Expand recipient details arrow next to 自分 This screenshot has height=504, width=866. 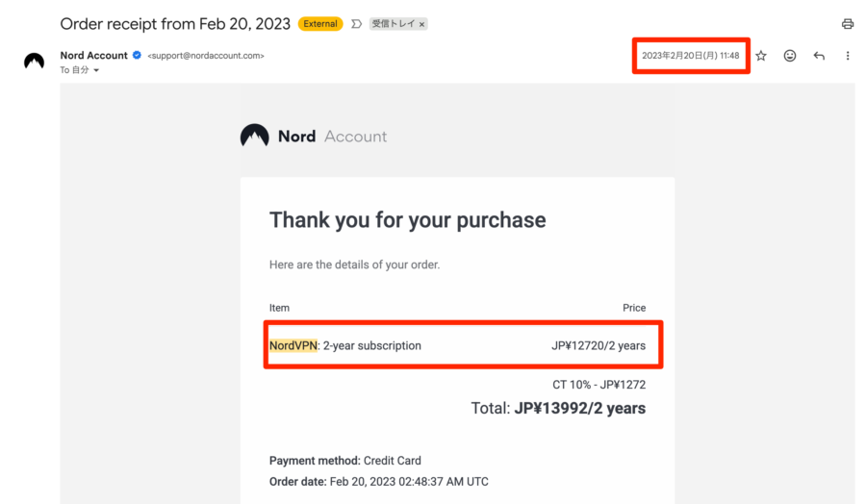click(x=96, y=71)
